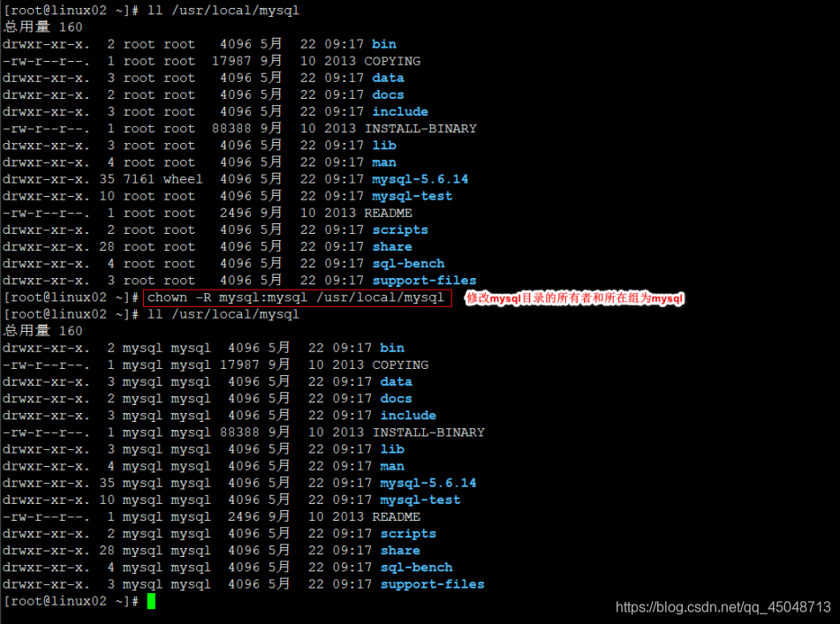The image size is (840, 624).
Task: Select "lib" directory in the mysql-owned listing
Action: click(392, 449)
